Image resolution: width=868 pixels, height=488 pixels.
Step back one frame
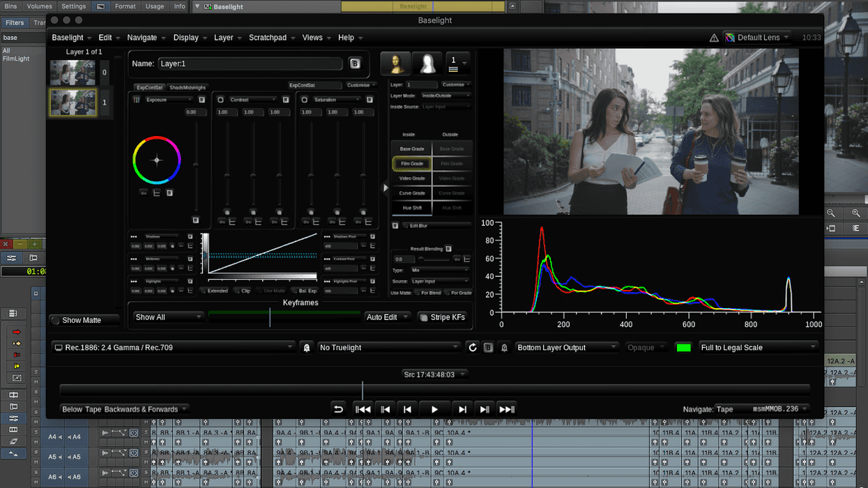tap(409, 409)
